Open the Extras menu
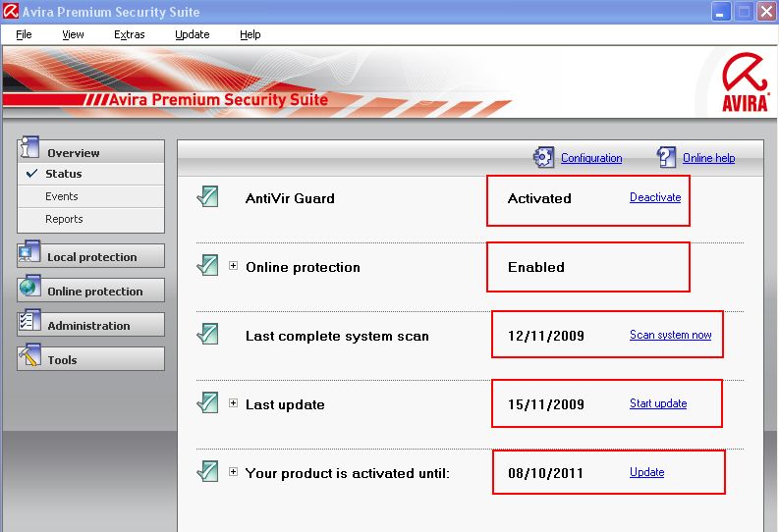 pyautogui.click(x=129, y=34)
